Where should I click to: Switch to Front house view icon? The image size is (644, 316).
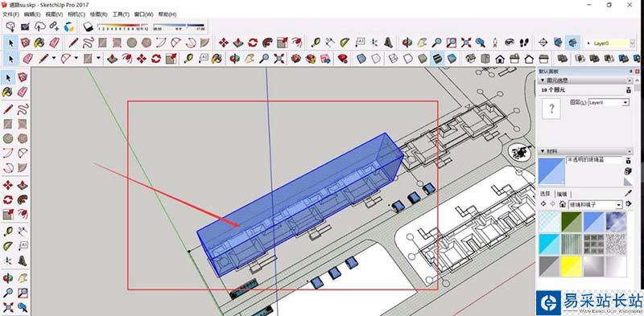pos(499,59)
